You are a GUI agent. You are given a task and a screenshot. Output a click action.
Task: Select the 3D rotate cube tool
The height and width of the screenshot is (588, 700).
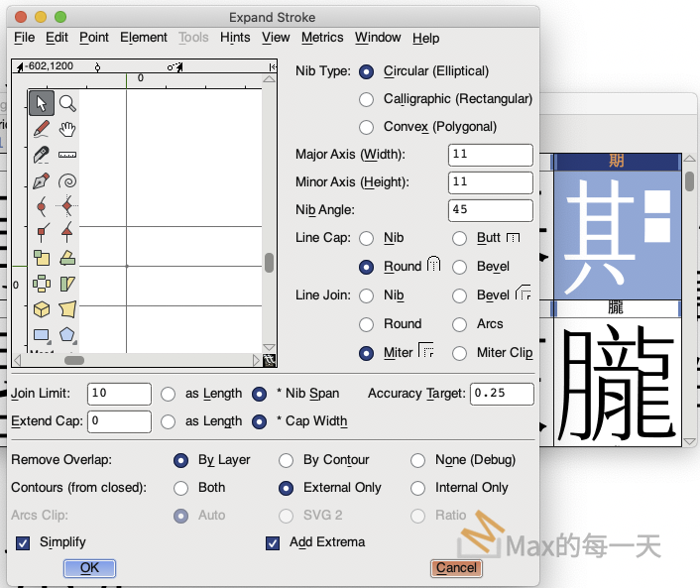tap(42, 310)
